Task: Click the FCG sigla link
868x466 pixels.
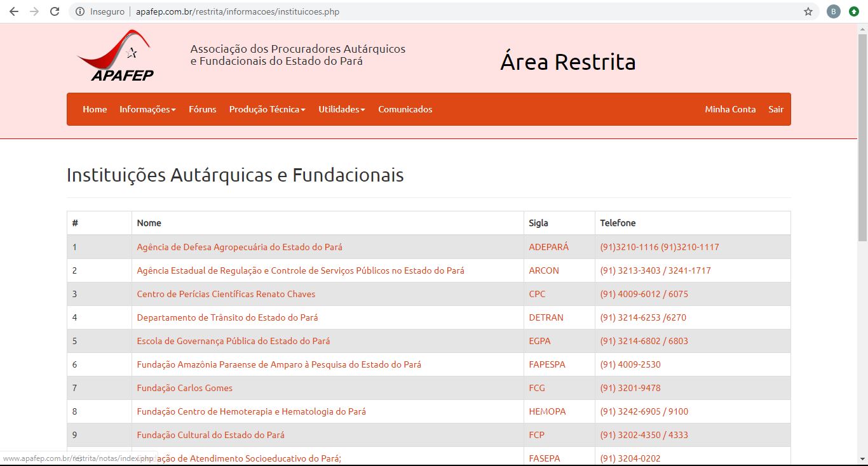Action: (537, 388)
